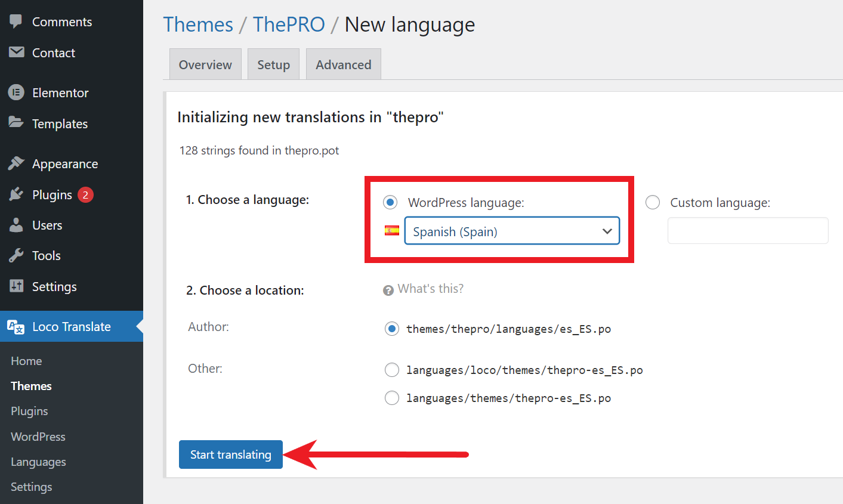The width and height of the screenshot is (843, 504).
Task: Click the ThePRO breadcrumb link
Action: [x=289, y=24]
